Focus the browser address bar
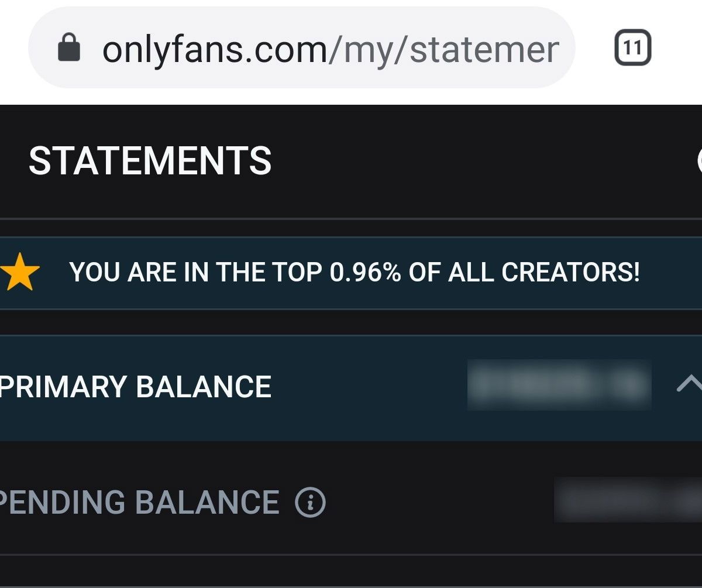This screenshot has width=702, height=588. tap(301, 48)
